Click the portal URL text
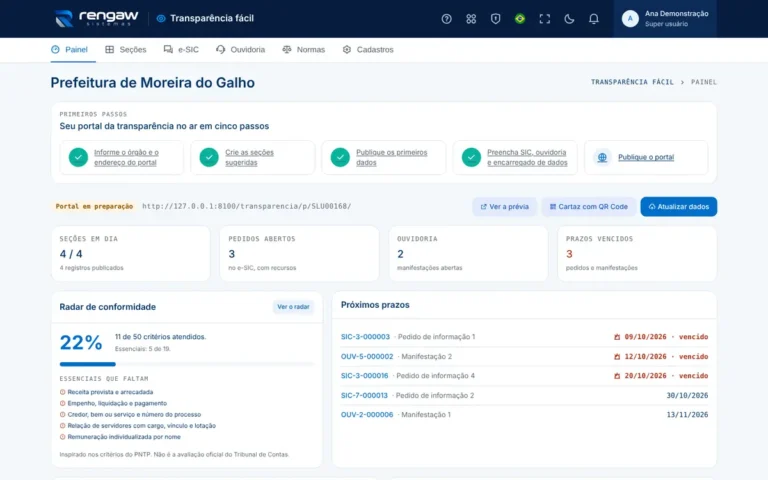The width and height of the screenshot is (768, 480). pos(247,206)
